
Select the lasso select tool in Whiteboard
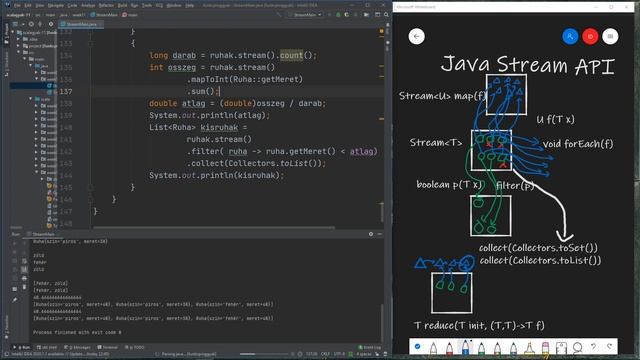[x=577, y=347]
